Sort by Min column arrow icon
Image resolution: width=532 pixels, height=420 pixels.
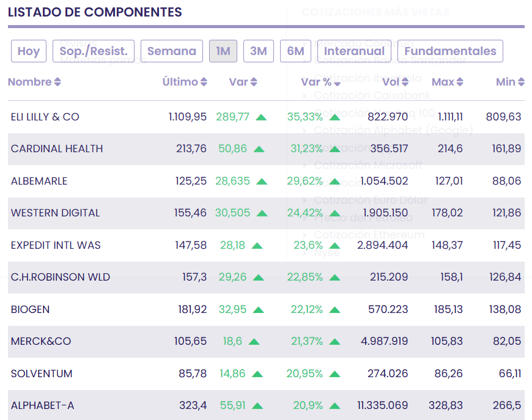521,82
